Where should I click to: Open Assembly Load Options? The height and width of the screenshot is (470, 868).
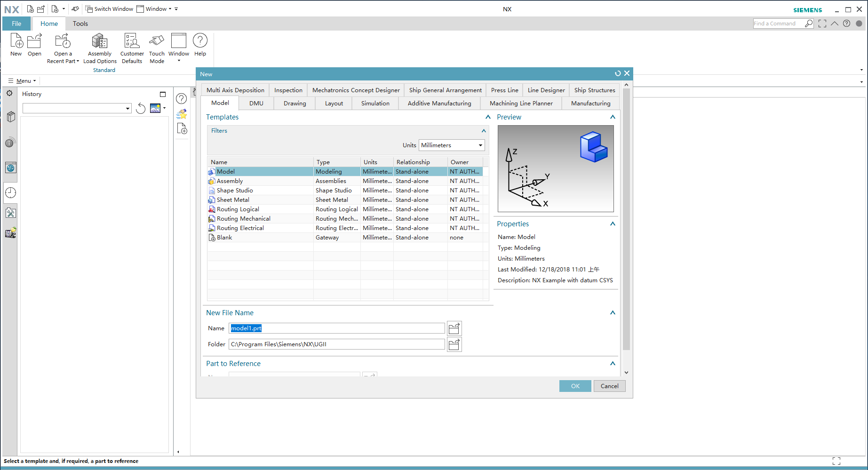point(100,48)
